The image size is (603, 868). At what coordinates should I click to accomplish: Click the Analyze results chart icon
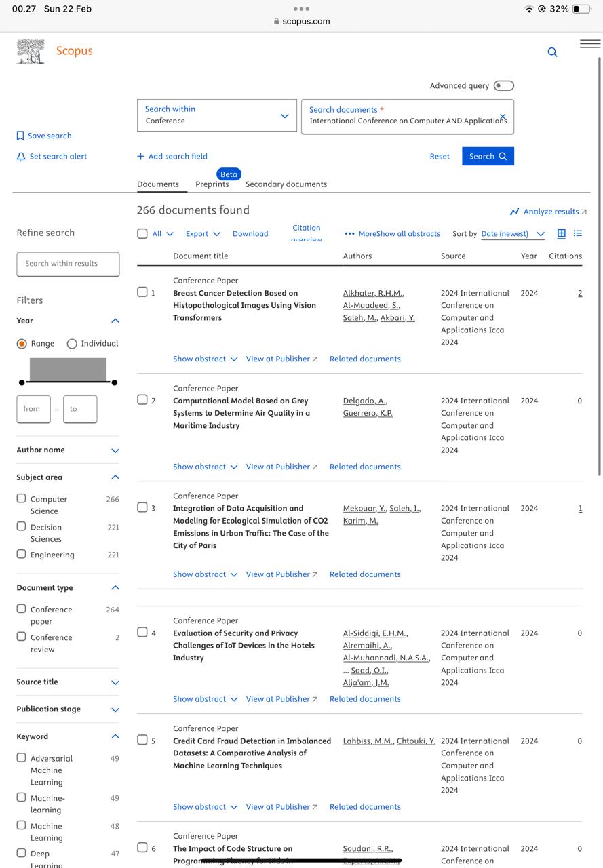point(514,212)
